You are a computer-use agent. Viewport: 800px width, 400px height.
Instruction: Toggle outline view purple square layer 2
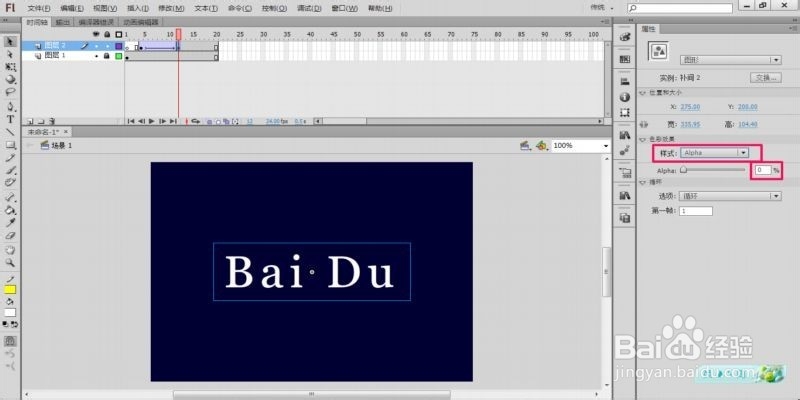point(119,46)
